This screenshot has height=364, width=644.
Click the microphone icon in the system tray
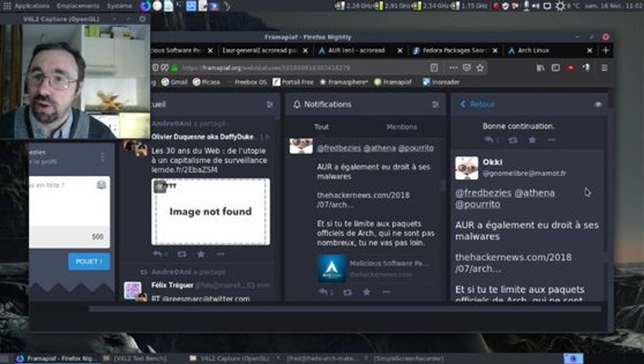point(526,6)
